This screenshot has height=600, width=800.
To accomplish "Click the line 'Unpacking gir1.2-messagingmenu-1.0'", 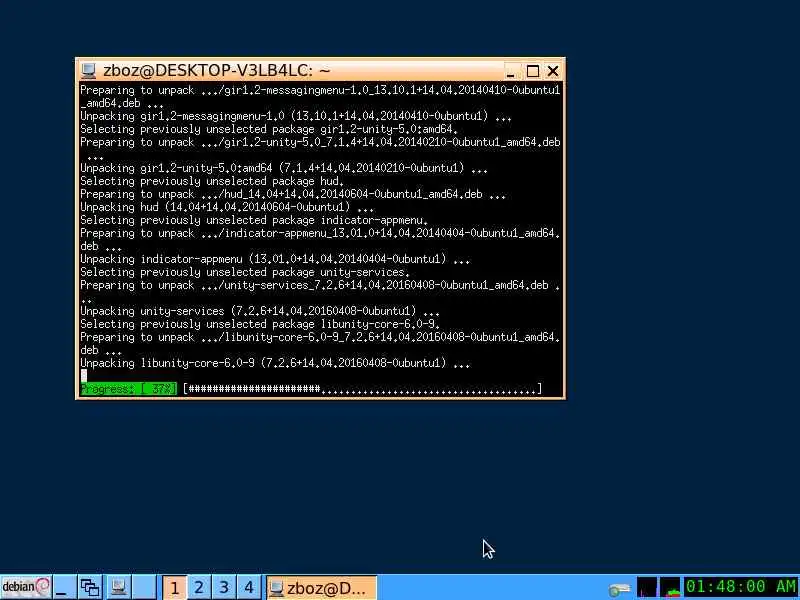I will pyautogui.click(x=296, y=116).
